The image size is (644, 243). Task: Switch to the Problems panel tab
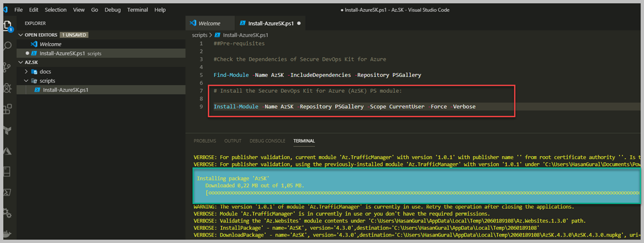205,141
